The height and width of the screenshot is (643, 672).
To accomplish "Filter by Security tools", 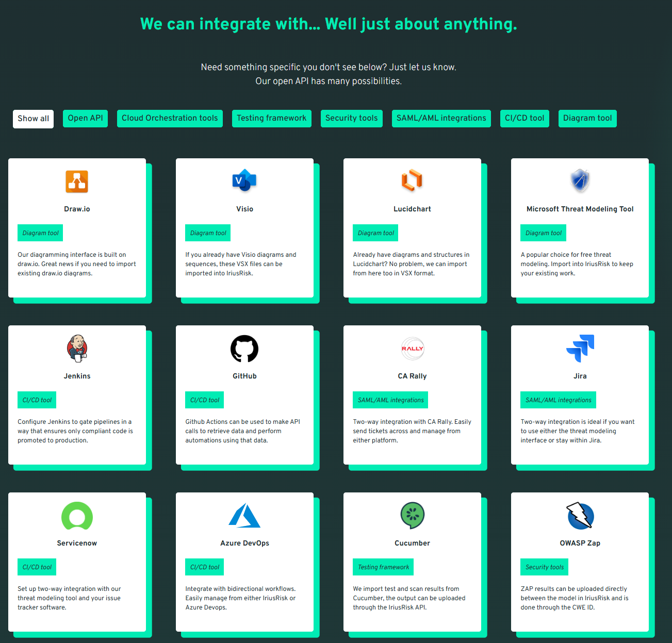I will point(351,118).
